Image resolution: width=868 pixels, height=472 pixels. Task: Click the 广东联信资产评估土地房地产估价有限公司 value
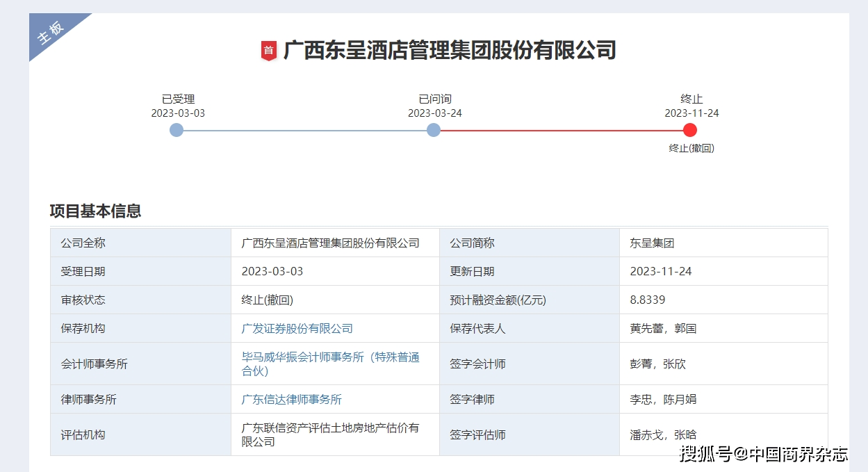[x=331, y=434]
